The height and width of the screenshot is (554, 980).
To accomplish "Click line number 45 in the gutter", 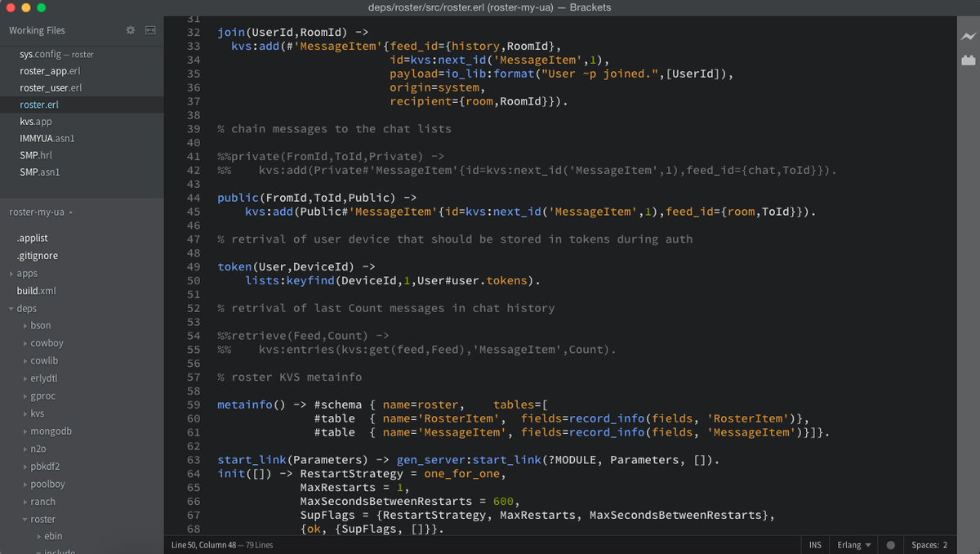I will [194, 211].
